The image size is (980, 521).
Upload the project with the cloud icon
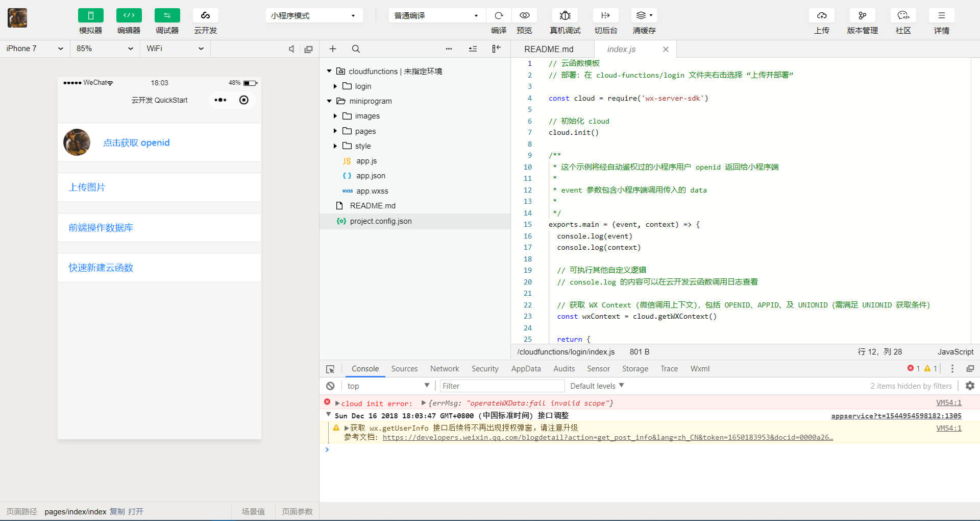point(821,16)
